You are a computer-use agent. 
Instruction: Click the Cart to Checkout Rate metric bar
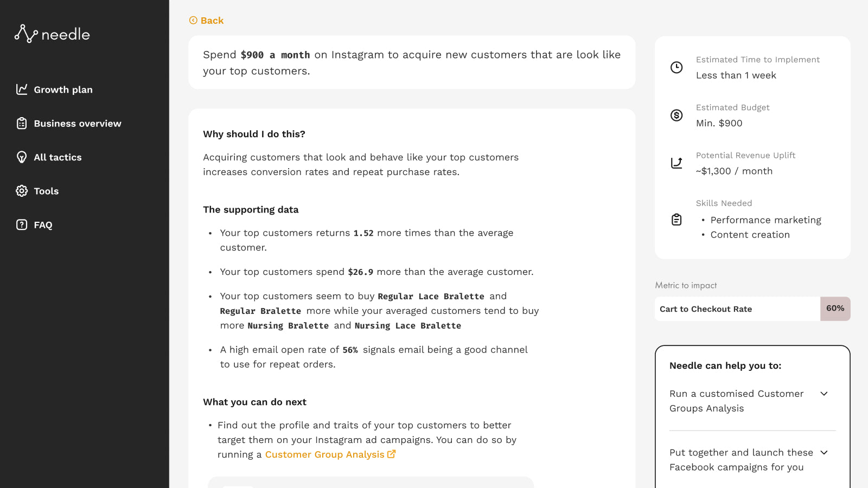(x=752, y=309)
